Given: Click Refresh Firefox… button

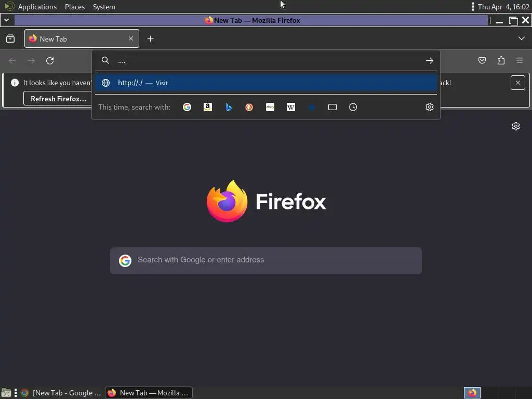Looking at the screenshot, I should pos(58,99).
